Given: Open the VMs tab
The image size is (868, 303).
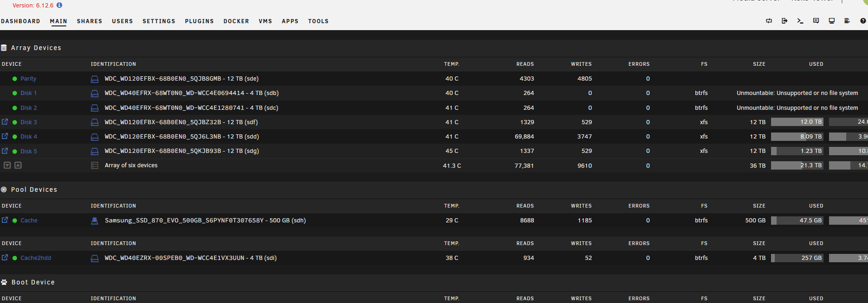Looking at the screenshot, I should [x=265, y=21].
